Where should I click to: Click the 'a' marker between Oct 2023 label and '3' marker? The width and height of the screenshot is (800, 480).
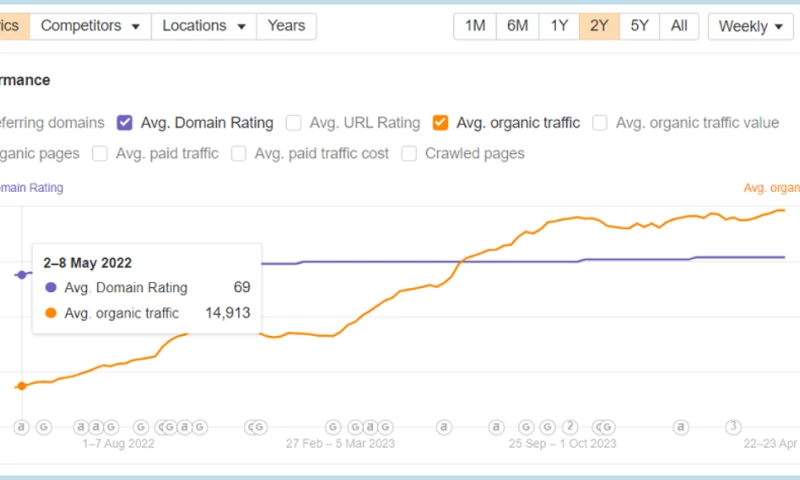point(681,426)
